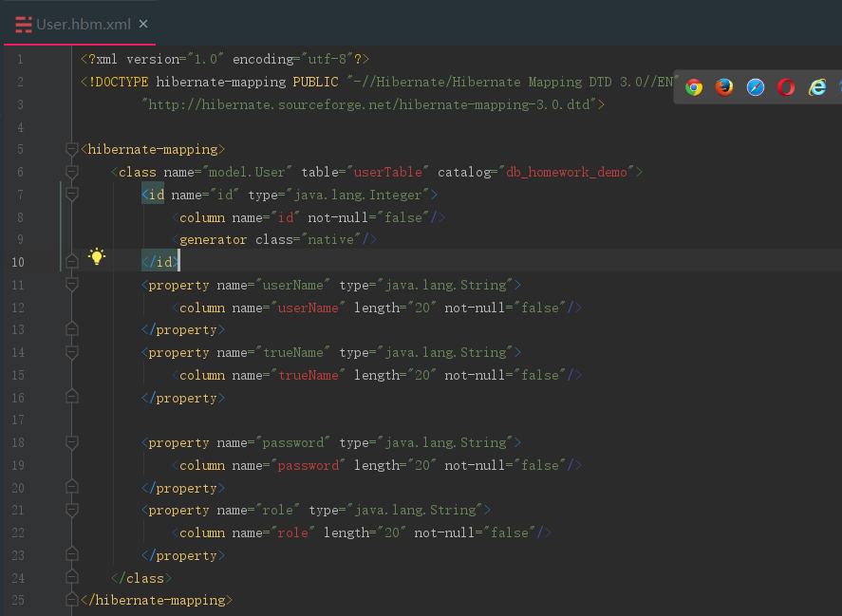This screenshot has height=616, width=842.
Task: Open file in Internet Explorer icon
Action: point(816,87)
